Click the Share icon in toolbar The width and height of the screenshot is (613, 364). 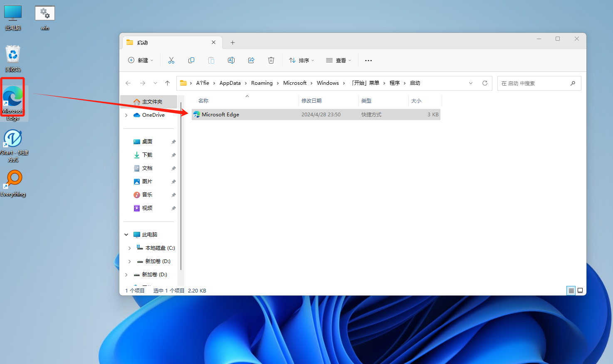tap(251, 60)
